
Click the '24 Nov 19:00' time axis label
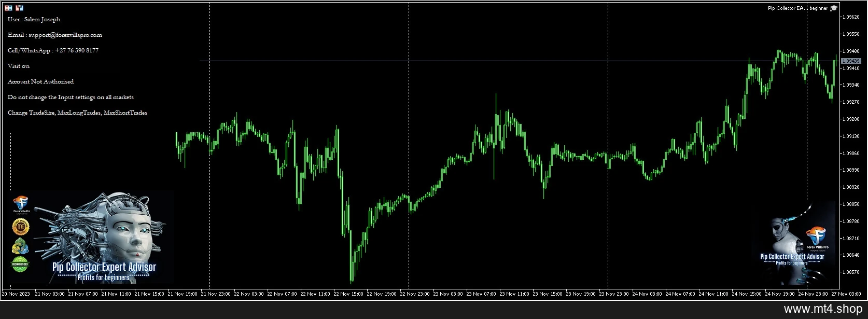tap(780, 294)
